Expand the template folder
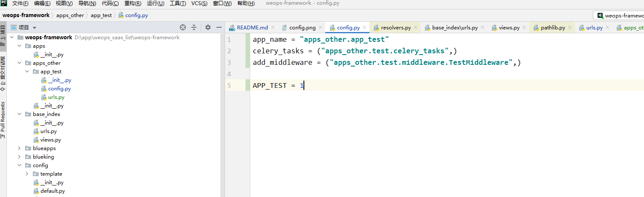 [27, 174]
